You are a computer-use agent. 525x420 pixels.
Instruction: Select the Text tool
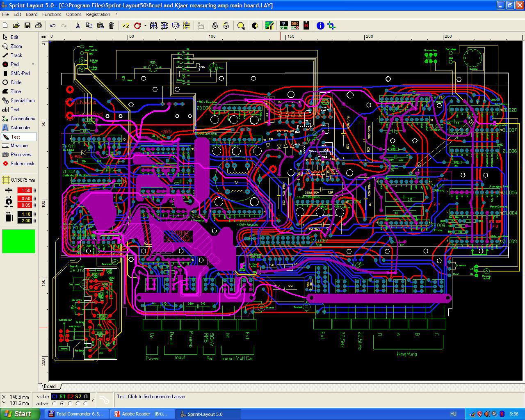[x=19, y=110]
